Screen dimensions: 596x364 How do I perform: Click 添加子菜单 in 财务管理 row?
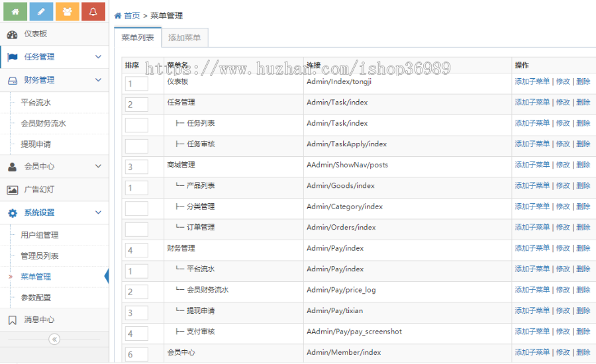point(532,248)
